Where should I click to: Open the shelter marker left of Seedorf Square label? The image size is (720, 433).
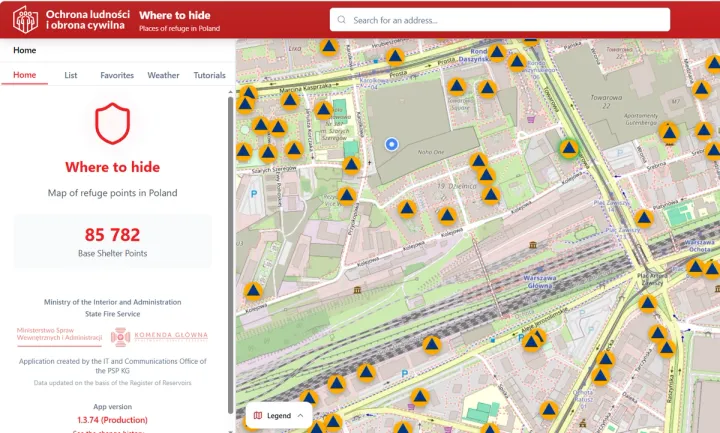[x=456, y=87]
